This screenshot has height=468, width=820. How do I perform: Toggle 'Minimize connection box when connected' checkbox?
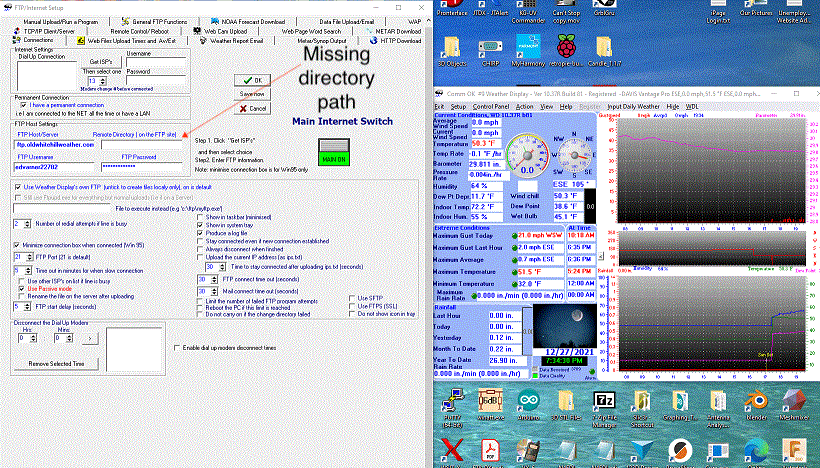(17, 245)
